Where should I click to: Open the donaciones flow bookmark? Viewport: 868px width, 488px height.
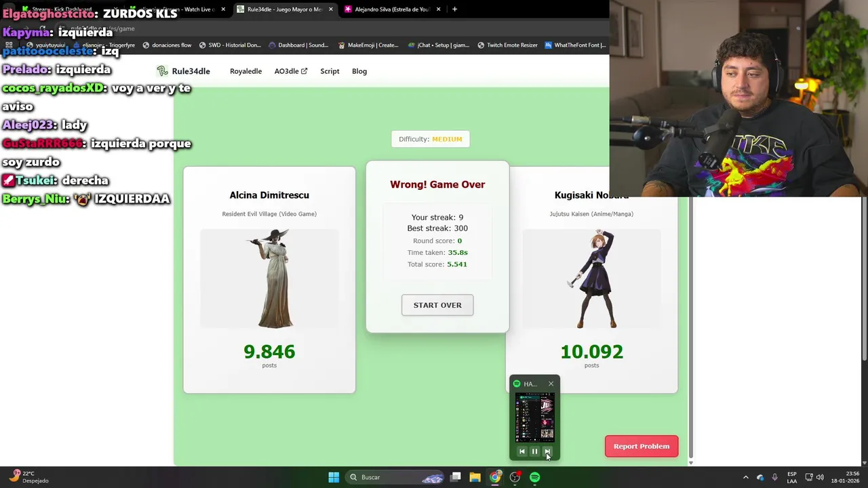[x=167, y=45]
